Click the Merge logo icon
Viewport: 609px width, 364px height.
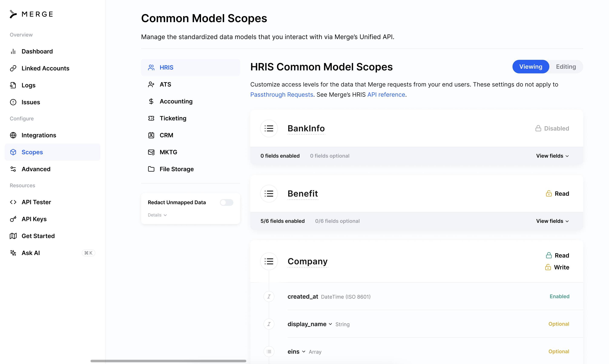pos(13,14)
